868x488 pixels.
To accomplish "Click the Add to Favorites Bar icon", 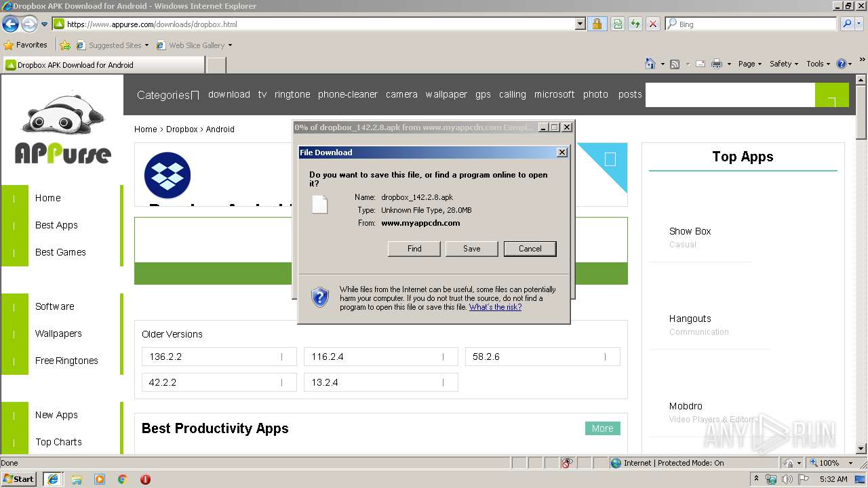I will pyautogui.click(x=65, y=45).
